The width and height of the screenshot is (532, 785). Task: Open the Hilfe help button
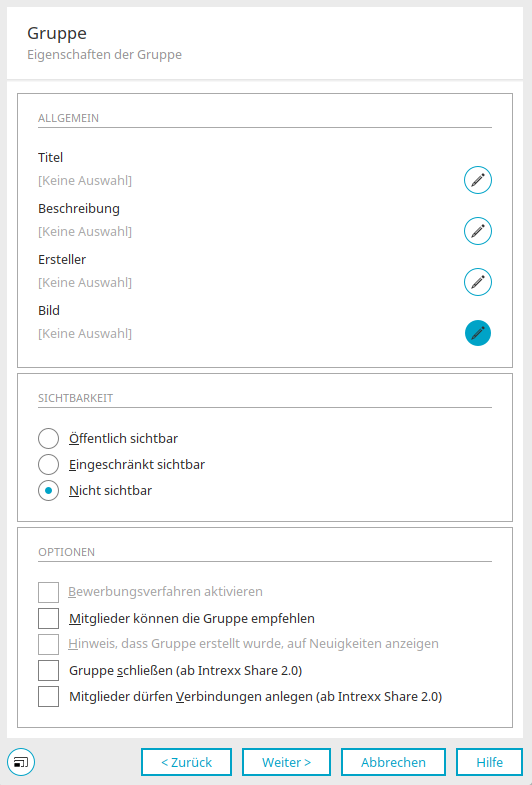pos(489,762)
